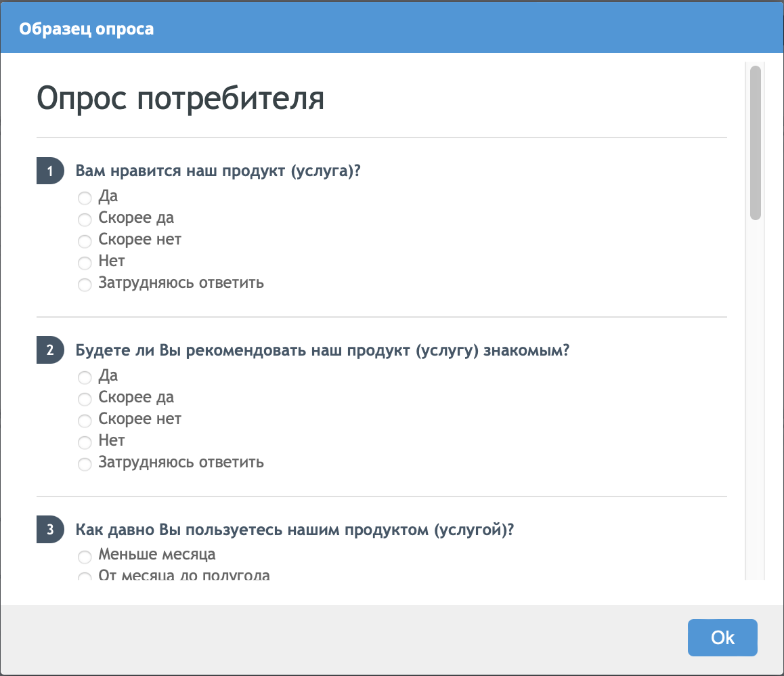Image resolution: width=784 pixels, height=676 pixels.
Task: Select "Да" for question 1
Action: (85, 198)
